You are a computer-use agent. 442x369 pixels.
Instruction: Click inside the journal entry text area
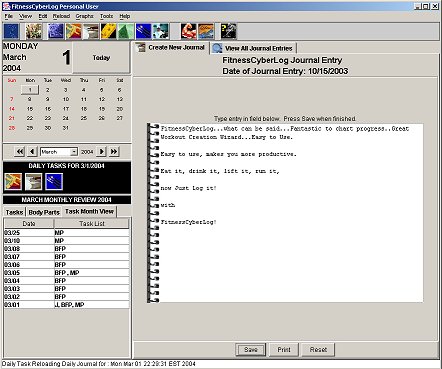291,213
